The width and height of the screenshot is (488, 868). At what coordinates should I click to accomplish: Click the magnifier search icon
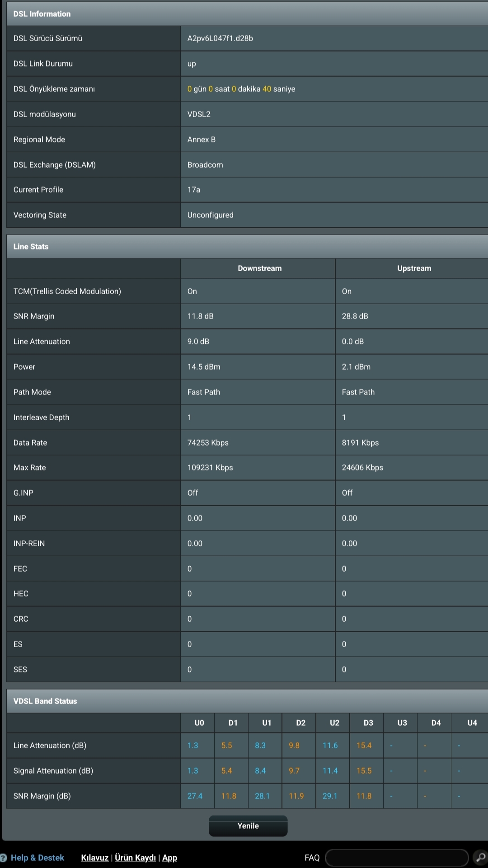click(x=480, y=857)
